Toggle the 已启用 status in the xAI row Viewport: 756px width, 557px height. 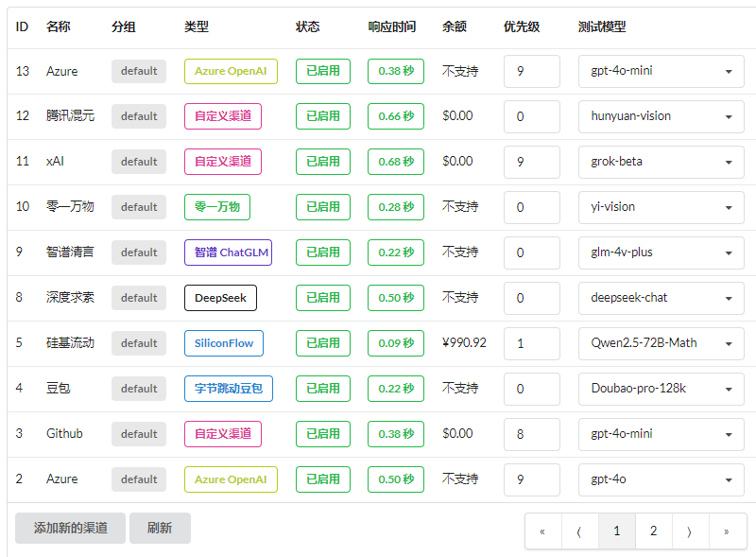[323, 162]
